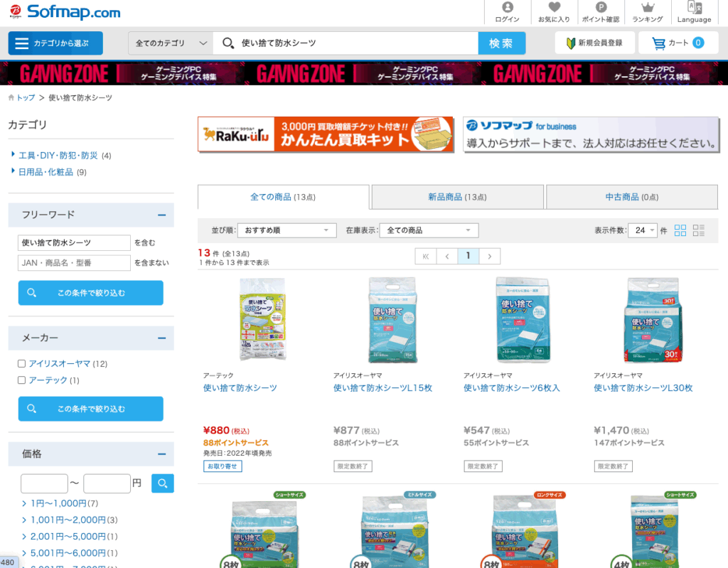
Task: Open 使い捨て防水シーツ6枚入 product image
Action: click(x=523, y=319)
